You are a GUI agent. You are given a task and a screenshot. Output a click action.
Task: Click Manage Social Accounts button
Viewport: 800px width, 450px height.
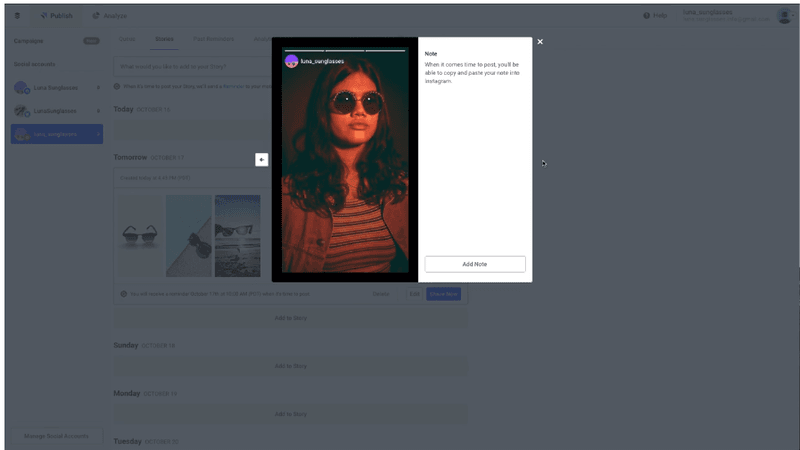[56, 437]
